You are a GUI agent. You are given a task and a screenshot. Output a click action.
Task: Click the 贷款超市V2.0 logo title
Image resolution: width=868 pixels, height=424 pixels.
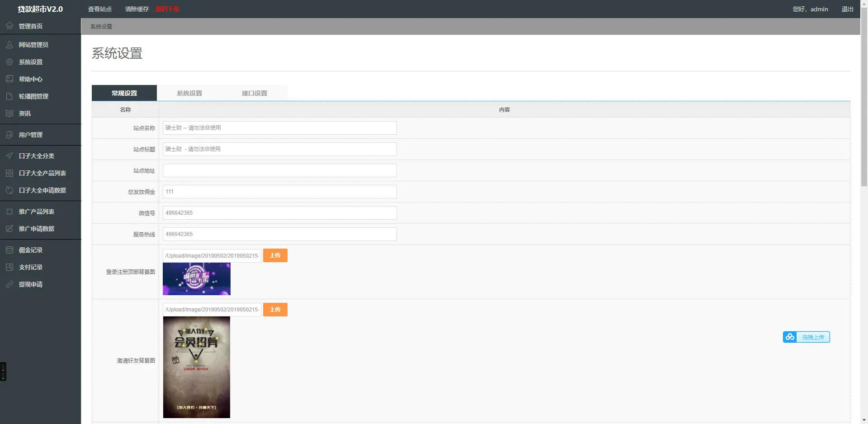click(x=40, y=9)
